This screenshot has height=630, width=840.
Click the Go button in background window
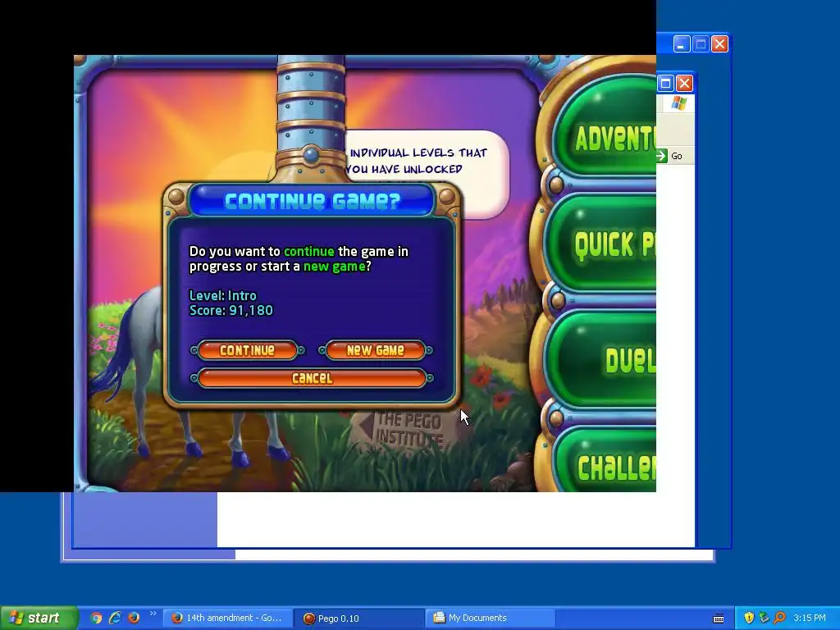coord(670,156)
